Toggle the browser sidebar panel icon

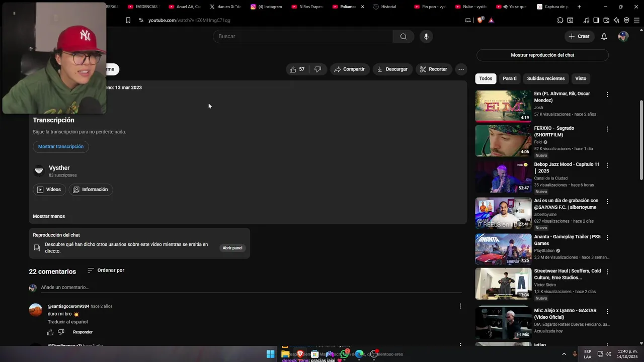[596, 20]
